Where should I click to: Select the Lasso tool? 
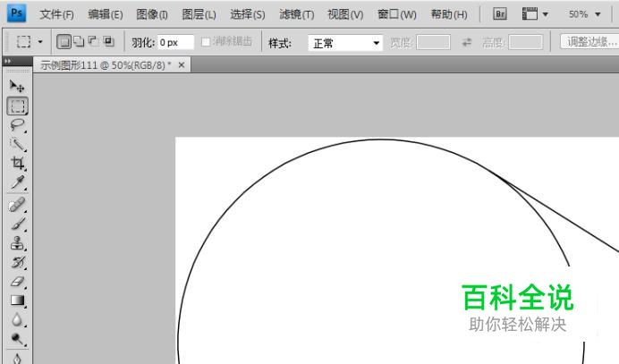[x=17, y=125]
